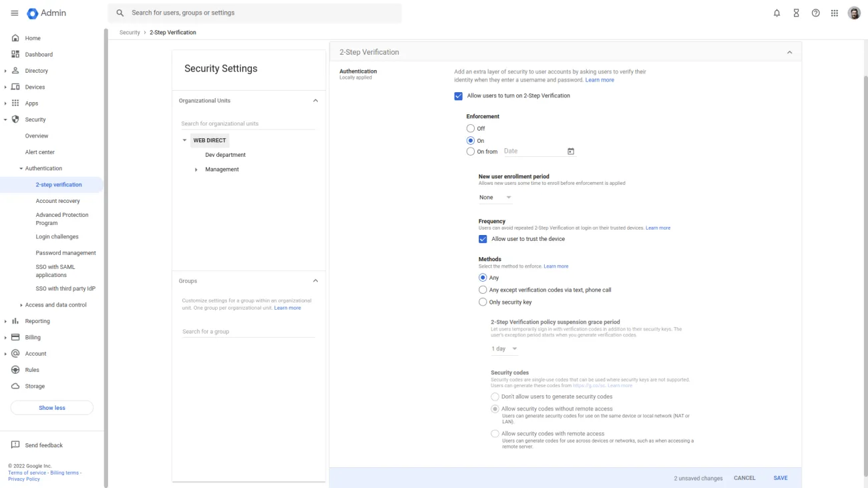The image size is (868, 488).
Task: Click the Search for a group field
Action: click(248, 331)
